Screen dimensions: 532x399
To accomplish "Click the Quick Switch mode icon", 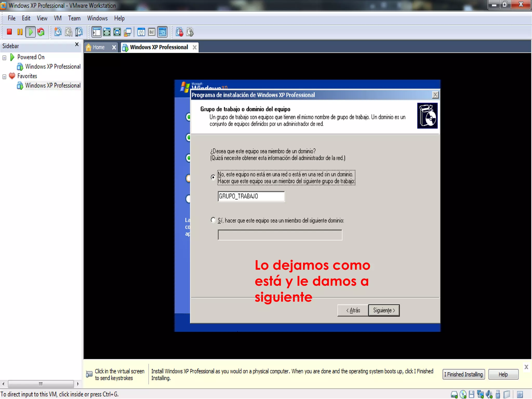I will click(x=107, y=32).
